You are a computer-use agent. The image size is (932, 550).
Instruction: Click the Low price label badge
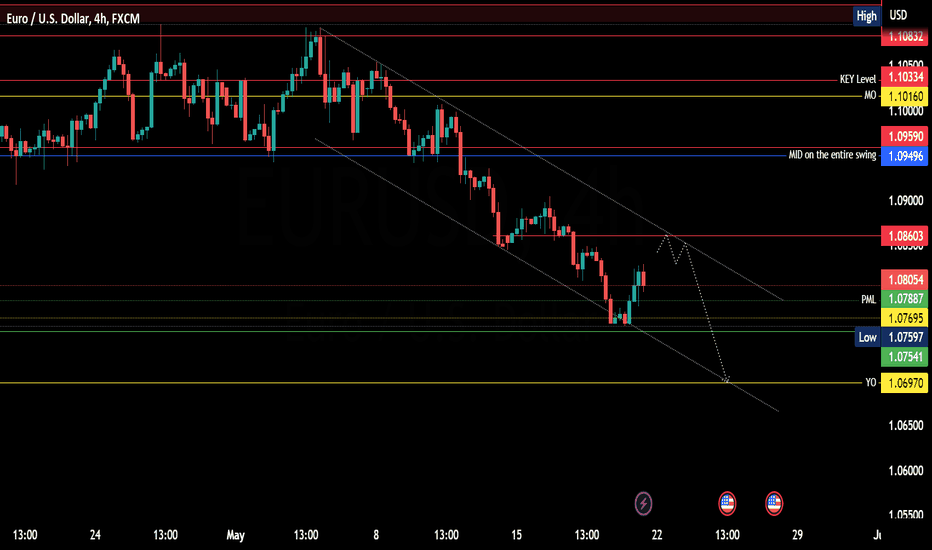[x=867, y=337]
